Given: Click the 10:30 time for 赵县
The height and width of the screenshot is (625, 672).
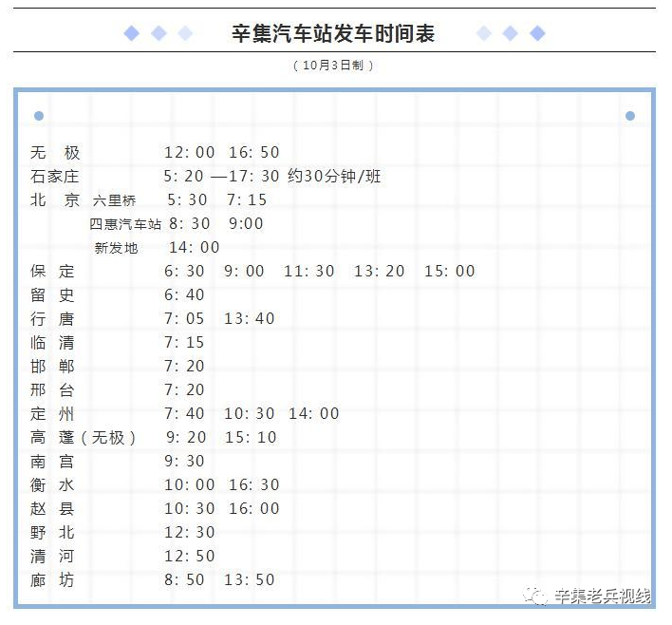Looking at the screenshot, I should tap(190, 509).
